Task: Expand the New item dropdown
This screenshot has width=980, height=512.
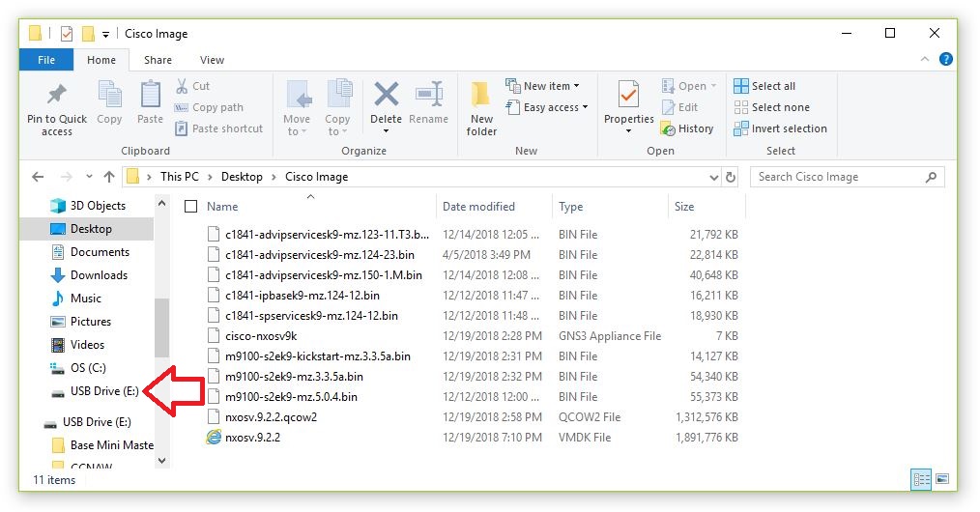Action: (x=576, y=86)
